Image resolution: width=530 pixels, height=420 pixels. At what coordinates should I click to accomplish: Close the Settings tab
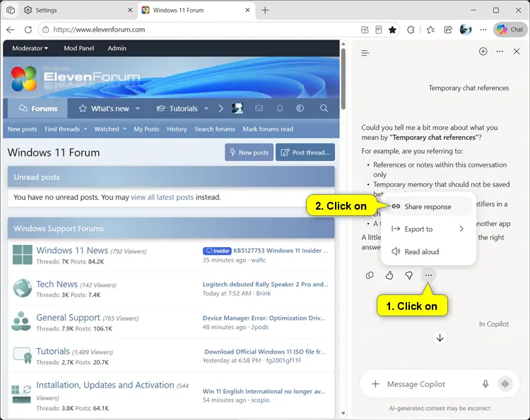130,10
